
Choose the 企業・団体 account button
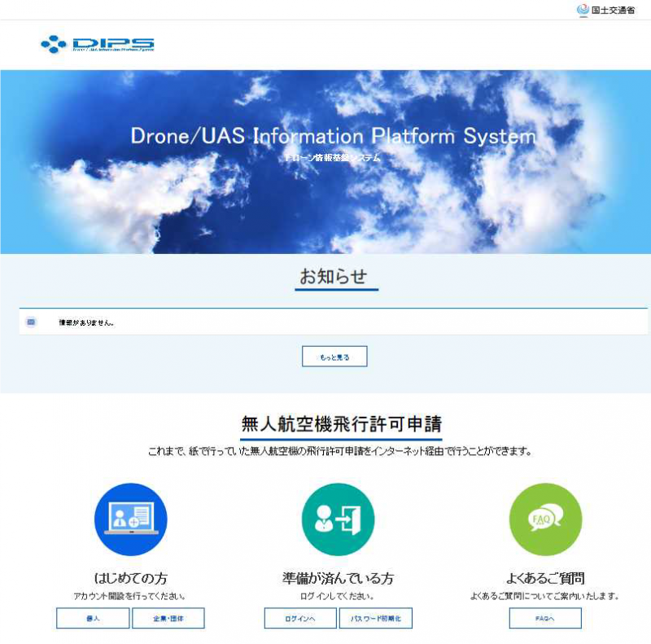[x=168, y=618]
